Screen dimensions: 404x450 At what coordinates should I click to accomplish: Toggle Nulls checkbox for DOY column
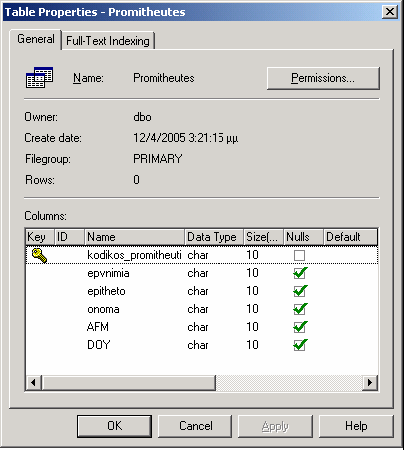point(300,345)
